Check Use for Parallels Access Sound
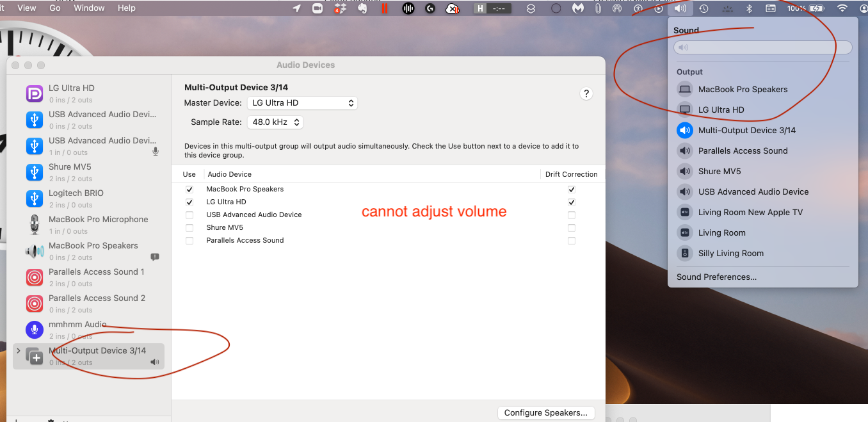 [x=189, y=241]
